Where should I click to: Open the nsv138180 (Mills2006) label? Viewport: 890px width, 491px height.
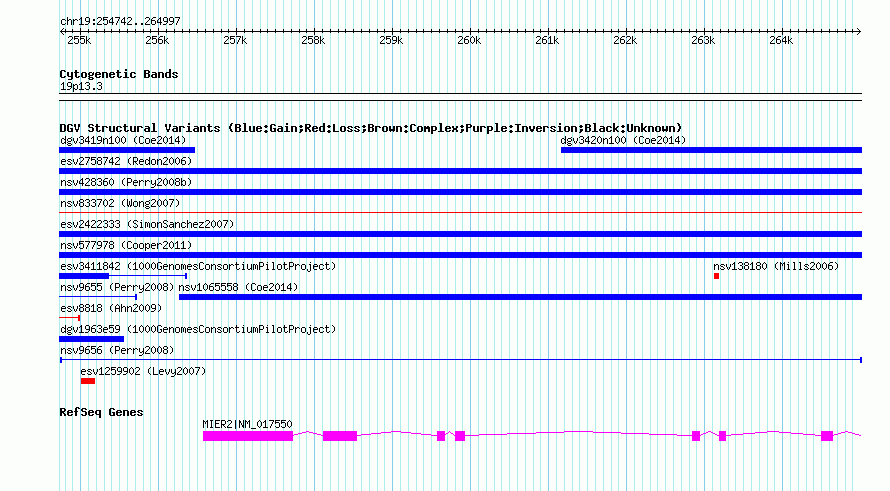776,266
